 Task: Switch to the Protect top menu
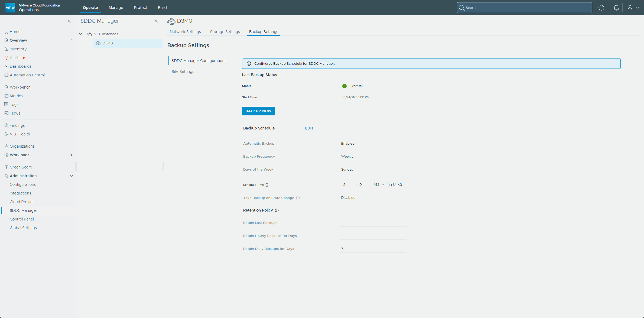140,8
